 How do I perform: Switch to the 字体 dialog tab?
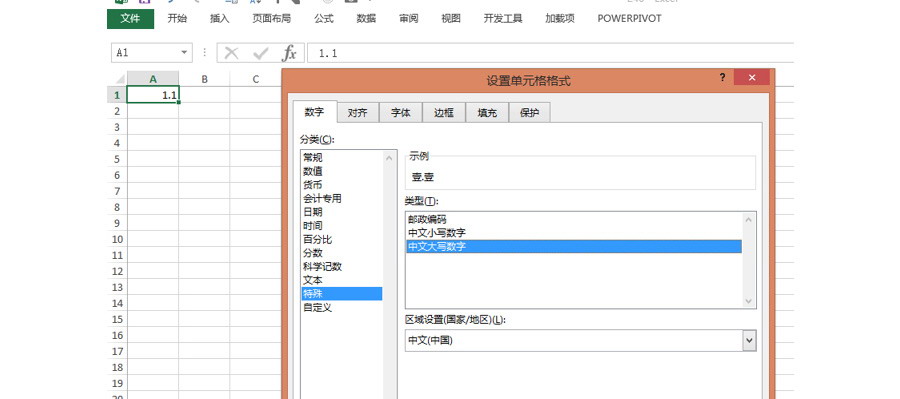click(x=401, y=113)
